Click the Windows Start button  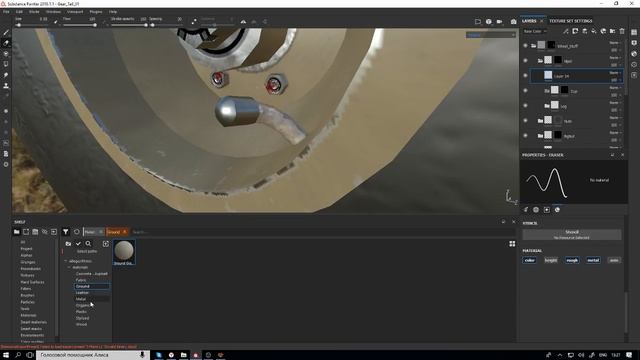[6, 355]
